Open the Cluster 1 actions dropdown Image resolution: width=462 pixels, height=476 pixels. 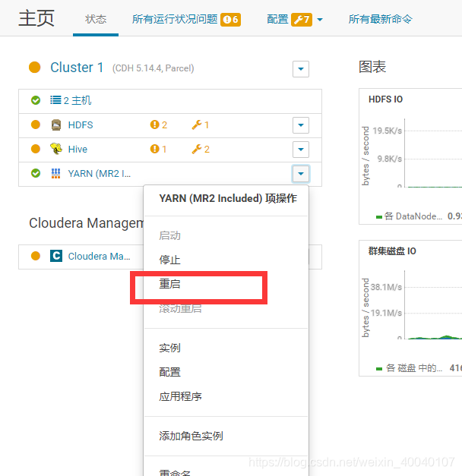pyautogui.click(x=301, y=69)
